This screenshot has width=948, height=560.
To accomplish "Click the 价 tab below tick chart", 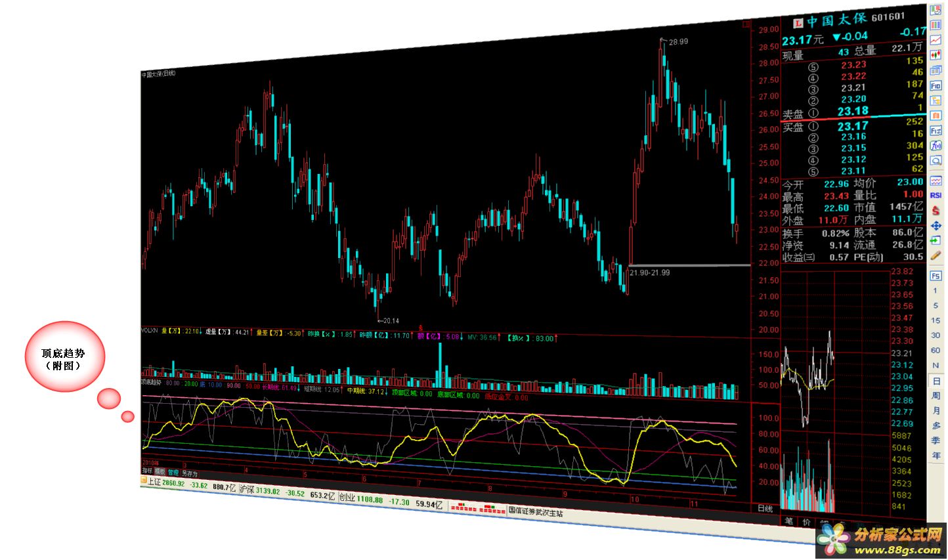I will click(x=806, y=523).
